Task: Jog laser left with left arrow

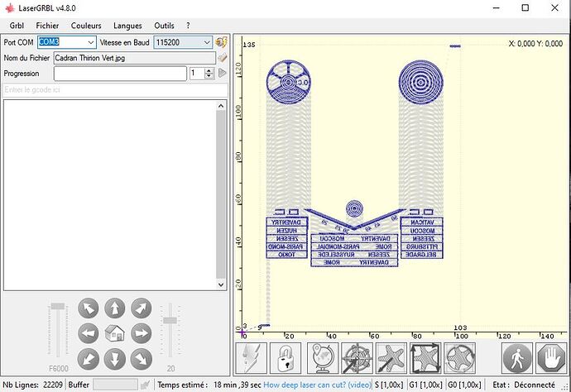Action: click(89, 333)
